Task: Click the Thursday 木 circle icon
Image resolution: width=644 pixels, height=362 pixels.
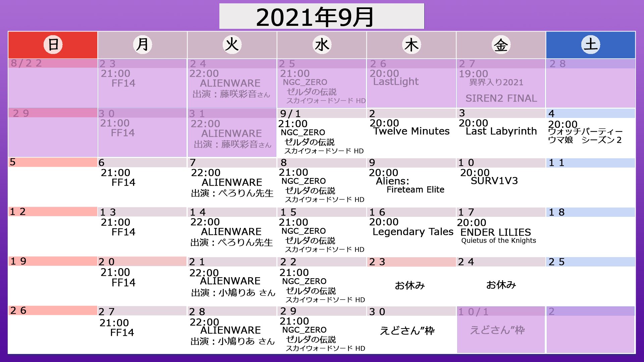Action: 411,45
